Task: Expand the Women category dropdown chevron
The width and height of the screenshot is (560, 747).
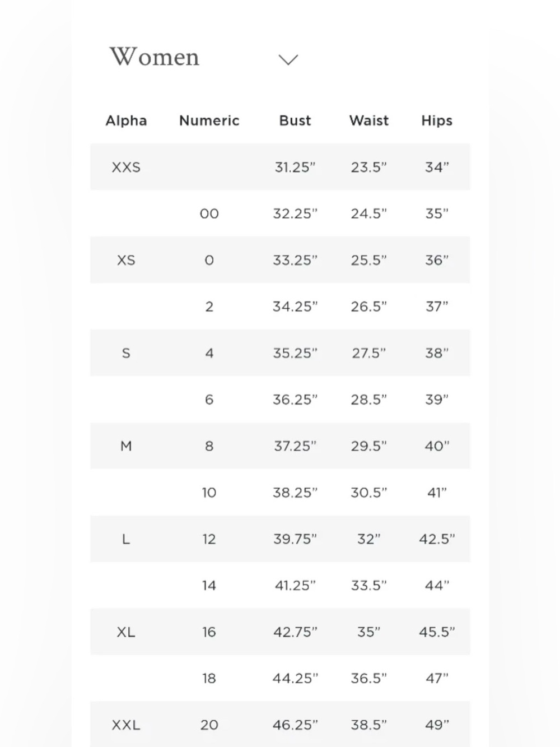Action: click(x=288, y=59)
